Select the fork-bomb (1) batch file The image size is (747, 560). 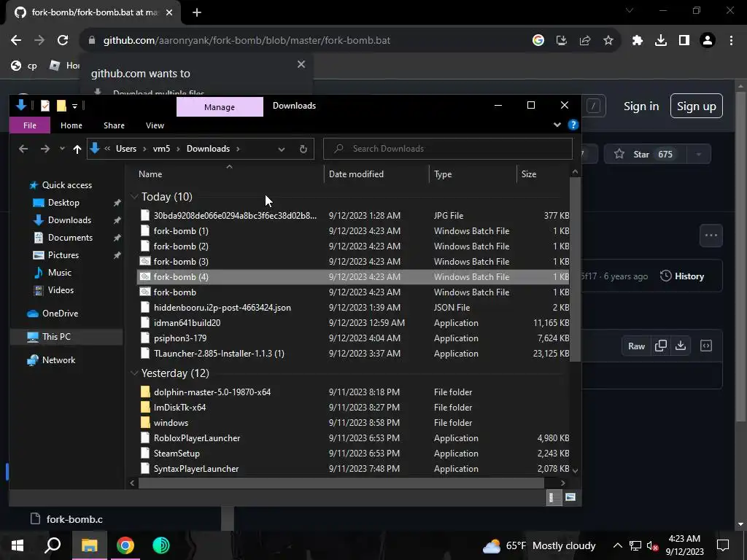pyautogui.click(x=352, y=231)
